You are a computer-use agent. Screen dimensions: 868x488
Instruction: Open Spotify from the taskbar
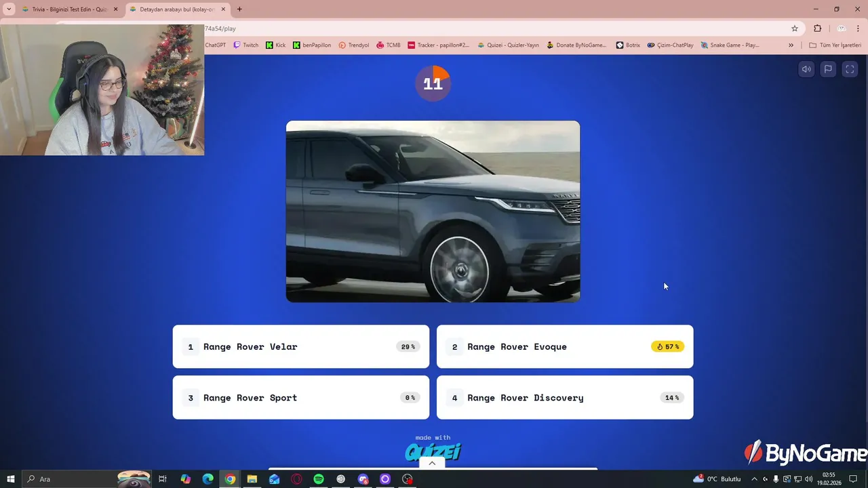[319, 479]
